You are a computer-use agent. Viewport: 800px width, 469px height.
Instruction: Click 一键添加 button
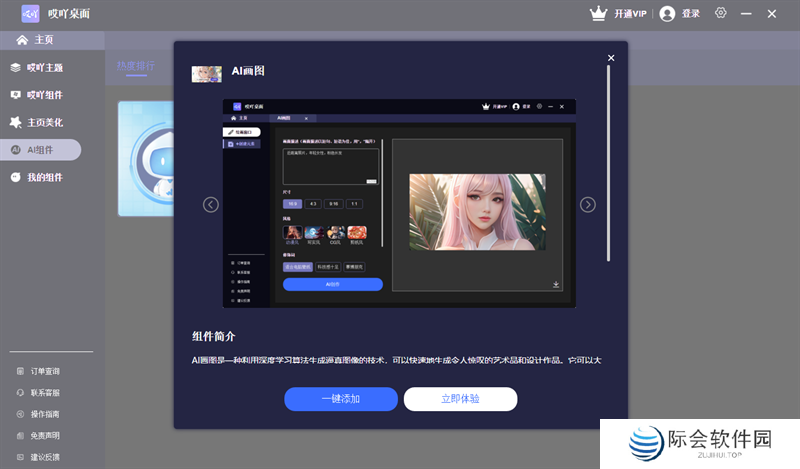click(x=341, y=399)
